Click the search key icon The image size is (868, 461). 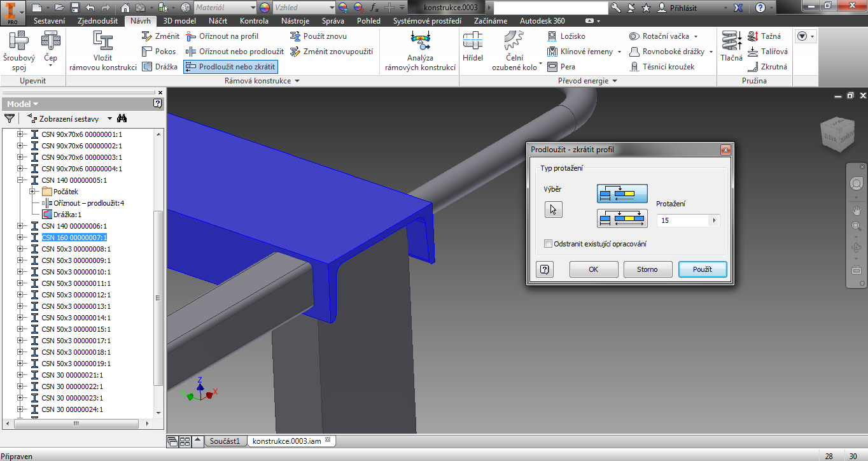[615, 8]
